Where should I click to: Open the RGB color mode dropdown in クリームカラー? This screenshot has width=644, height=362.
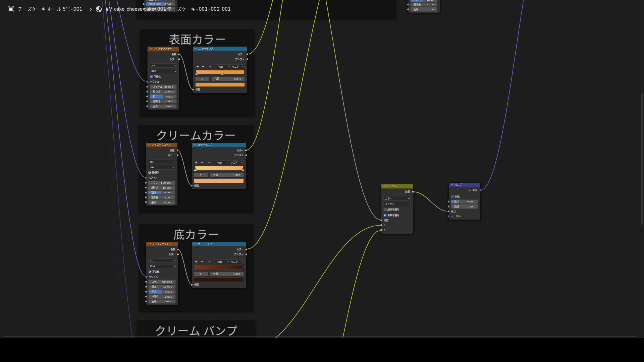(222, 163)
